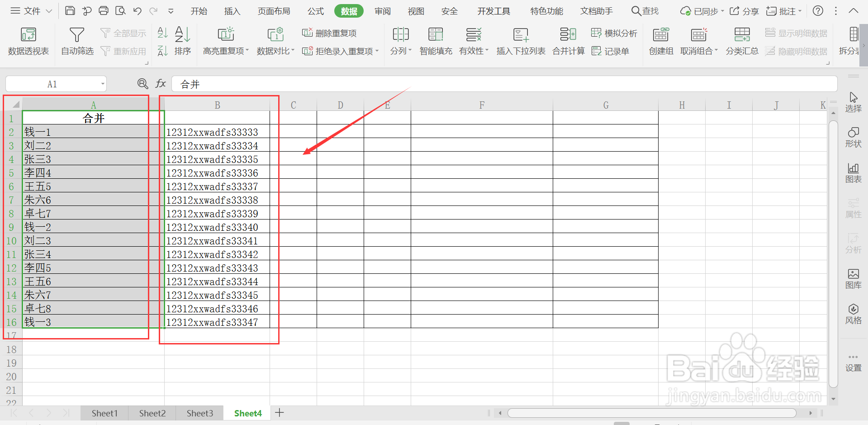Open the 风格 style sidebar panel
This screenshot has height=425, width=868.
click(x=853, y=314)
